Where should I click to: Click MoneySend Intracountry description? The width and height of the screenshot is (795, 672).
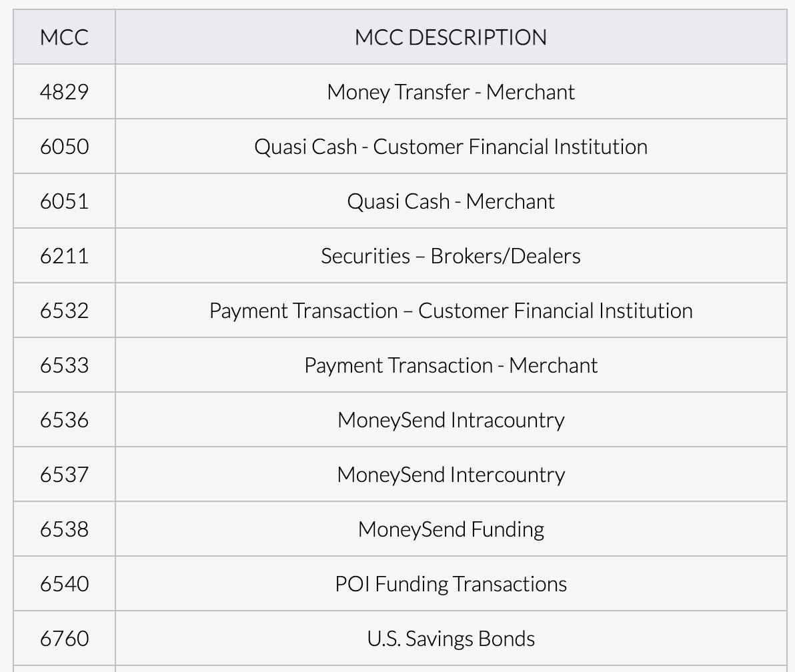click(x=451, y=420)
